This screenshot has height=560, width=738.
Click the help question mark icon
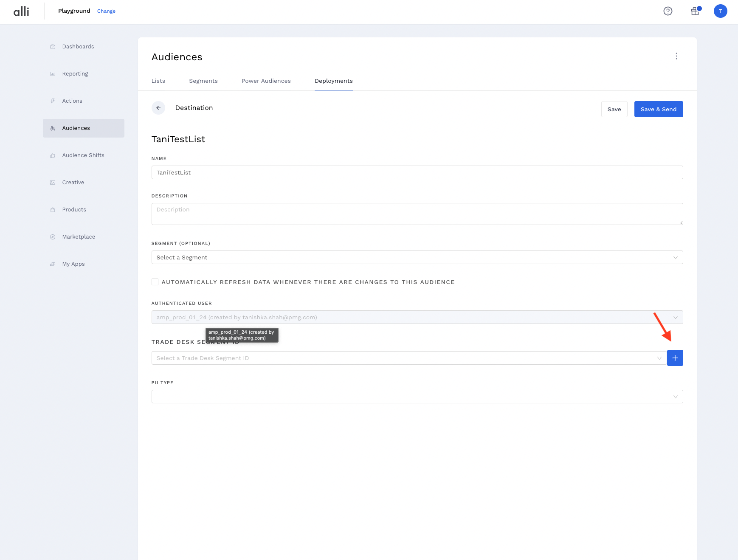coord(668,11)
